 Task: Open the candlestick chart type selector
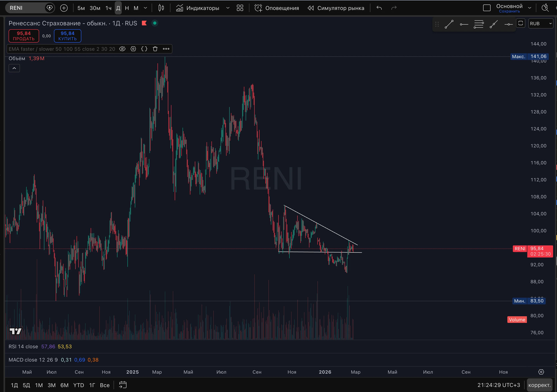[x=161, y=8]
